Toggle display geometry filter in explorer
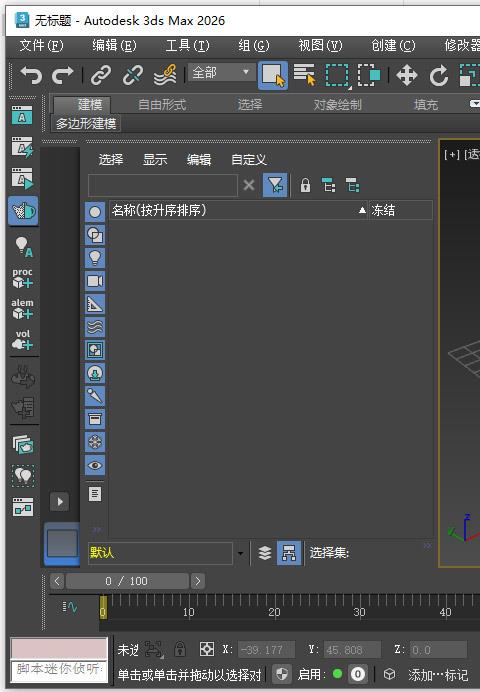The width and height of the screenshot is (480, 692). point(95,212)
